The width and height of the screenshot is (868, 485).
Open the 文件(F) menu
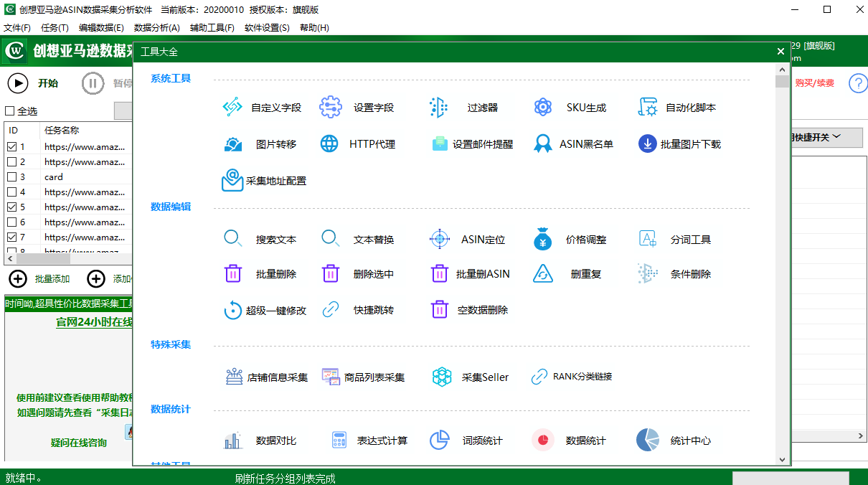(x=17, y=28)
